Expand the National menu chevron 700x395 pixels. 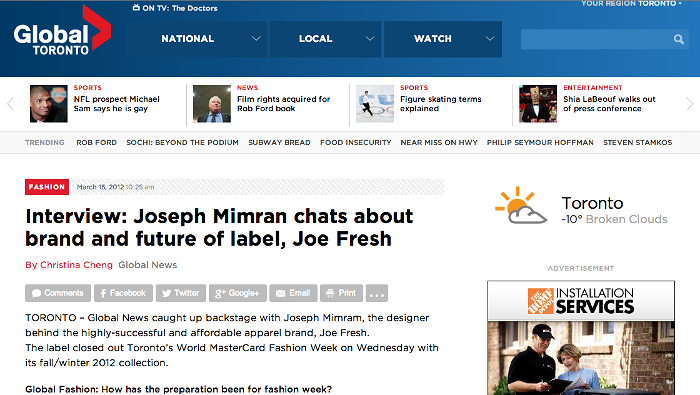(x=256, y=39)
